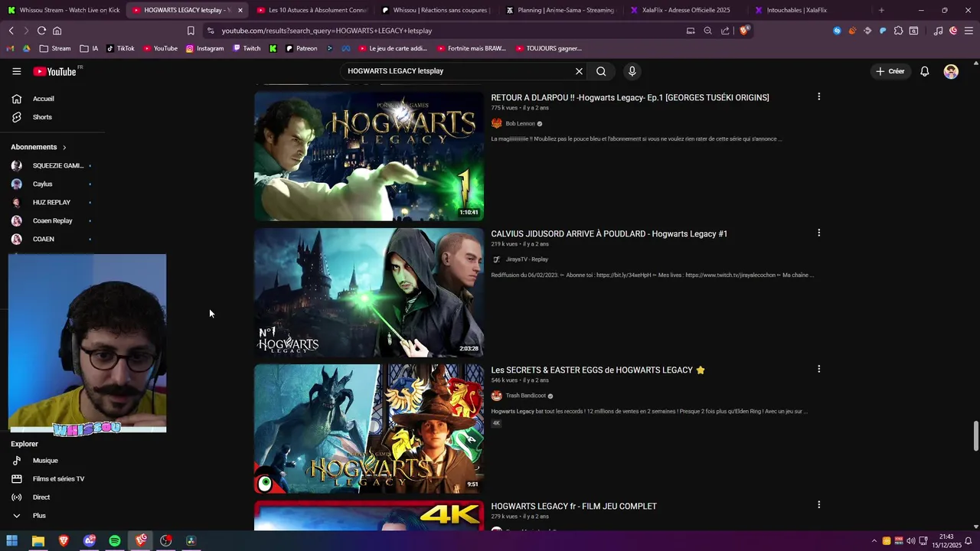980x551 pixels.
Task: Open JirayaTV - Replay channel link
Action: (x=527, y=259)
